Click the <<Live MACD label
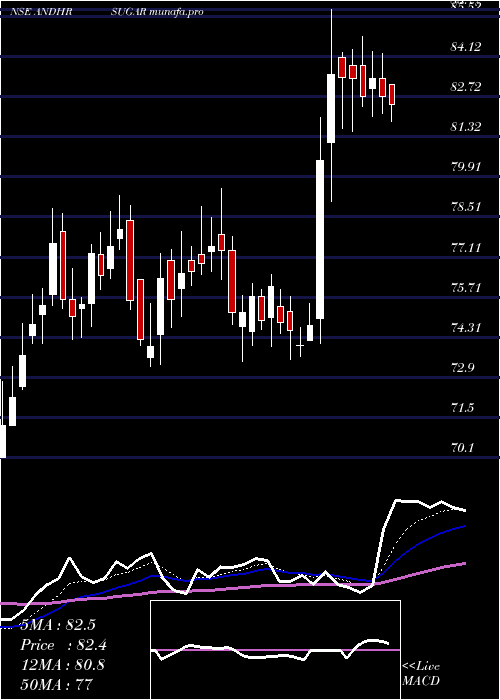Image resolution: width=500 pixels, height=700 pixels. [x=421, y=673]
